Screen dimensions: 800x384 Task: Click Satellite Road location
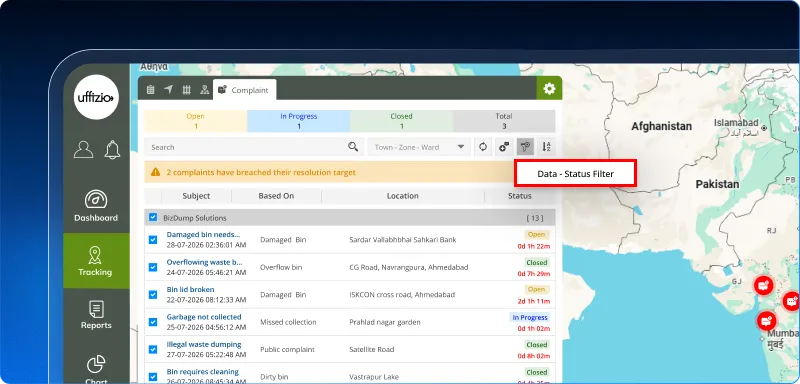[371, 349]
